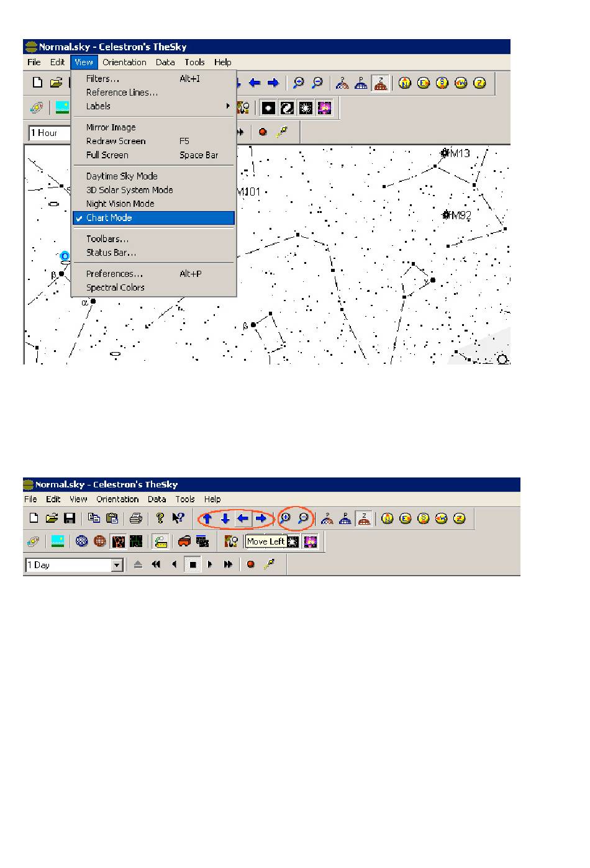Click question mark Help icon, lower screenshot

point(160,518)
